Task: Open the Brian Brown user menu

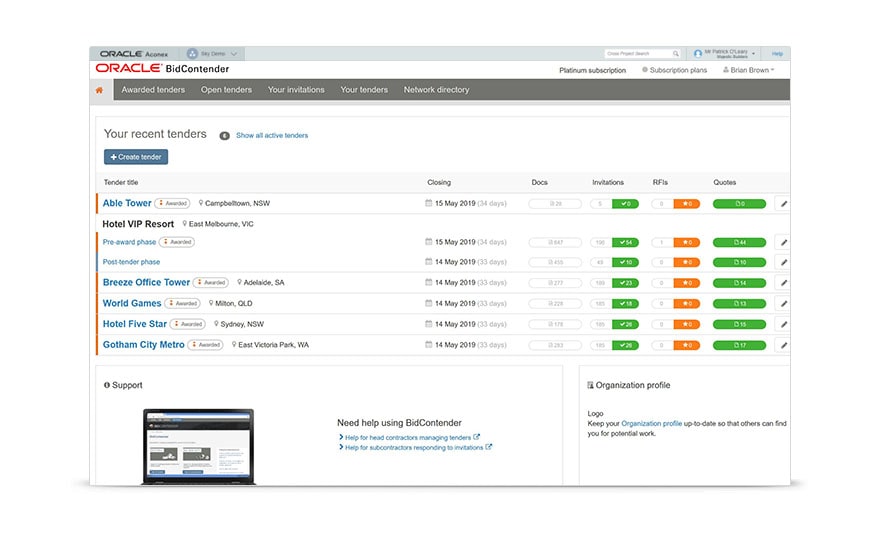Action: pyautogui.click(x=749, y=70)
